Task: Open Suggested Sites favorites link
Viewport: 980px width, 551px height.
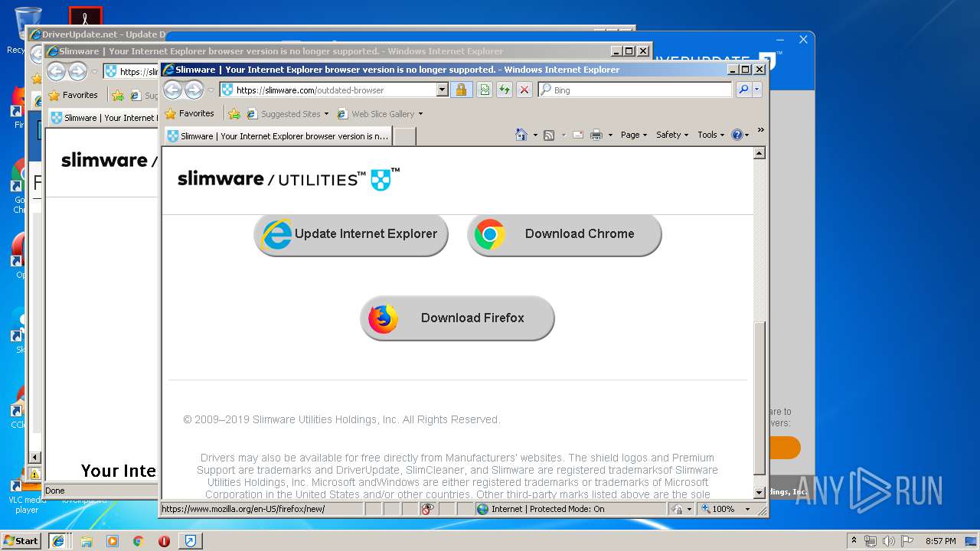Action: pyautogui.click(x=287, y=114)
